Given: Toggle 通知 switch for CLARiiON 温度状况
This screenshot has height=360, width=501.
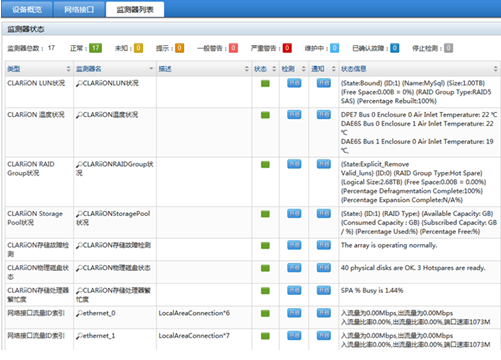Looking at the screenshot, I should coord(324,115).
